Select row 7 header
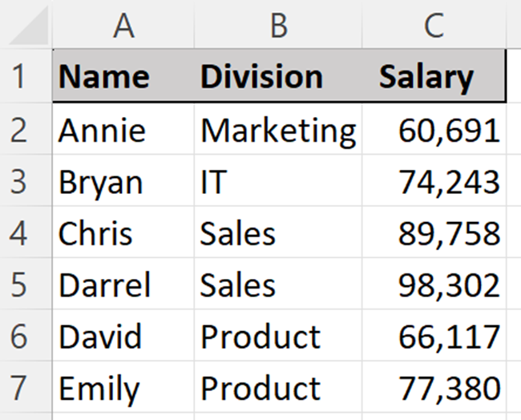Screen dimensions: 521x420 click(26, 386)
